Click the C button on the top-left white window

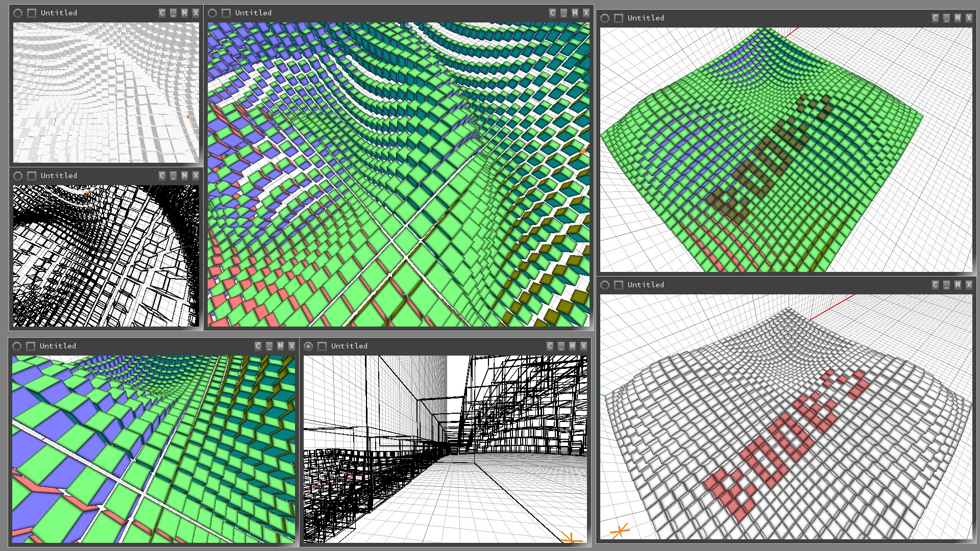[162, 13]
